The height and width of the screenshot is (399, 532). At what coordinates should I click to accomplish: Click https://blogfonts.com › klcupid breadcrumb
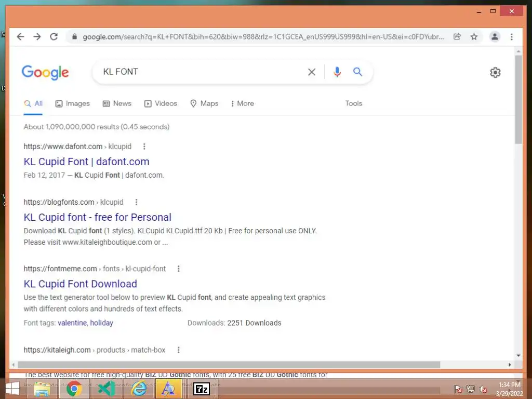[x=73, y=202]
